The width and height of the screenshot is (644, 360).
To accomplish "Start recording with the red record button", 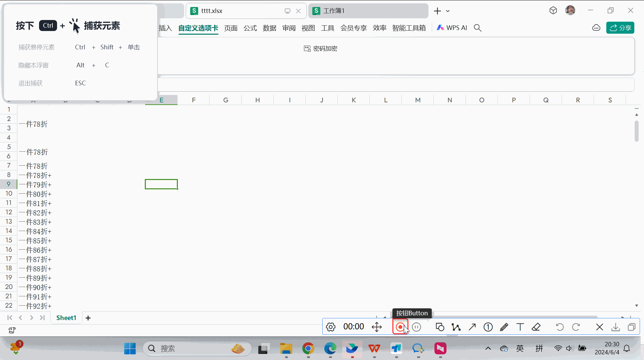I will [400, 327].
